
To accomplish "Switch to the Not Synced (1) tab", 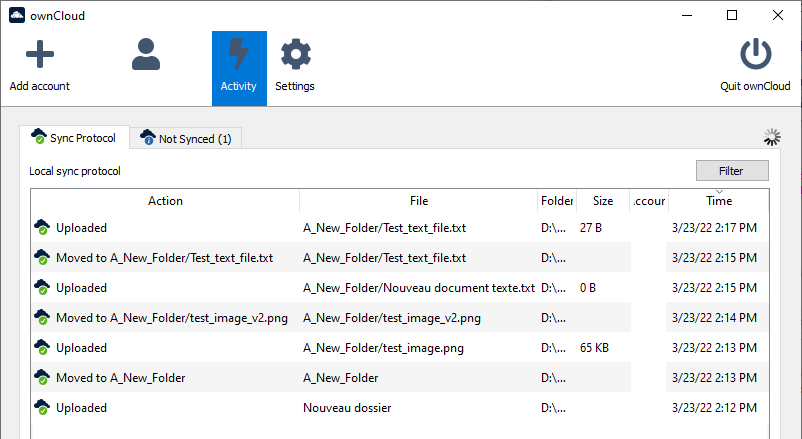I will (186, 138).
